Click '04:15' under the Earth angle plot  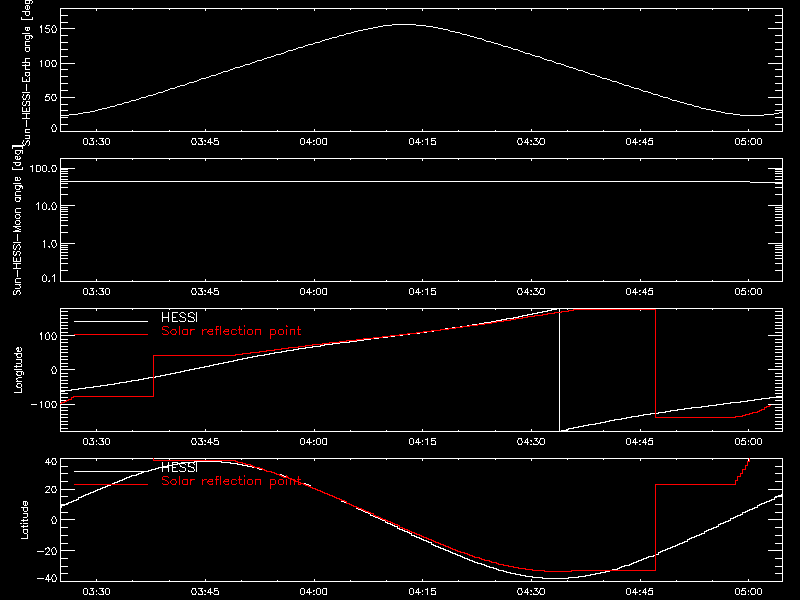click(x=422, y=142)
